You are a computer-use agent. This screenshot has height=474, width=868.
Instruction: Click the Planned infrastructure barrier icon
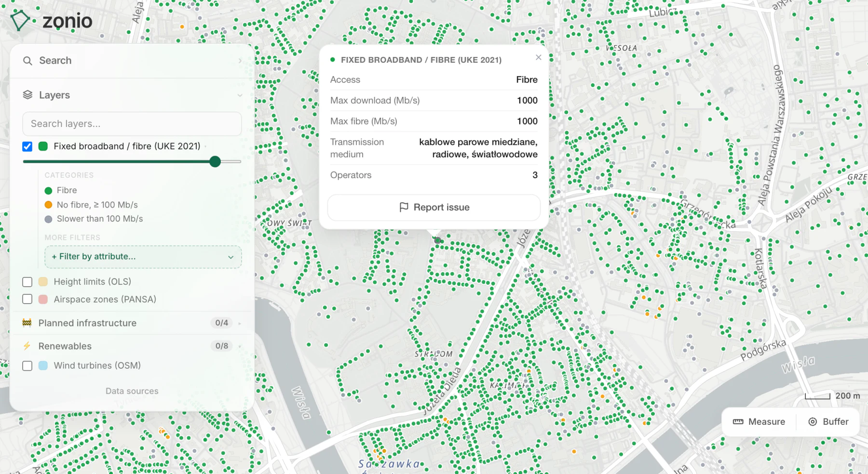click(x=27, y=323)
